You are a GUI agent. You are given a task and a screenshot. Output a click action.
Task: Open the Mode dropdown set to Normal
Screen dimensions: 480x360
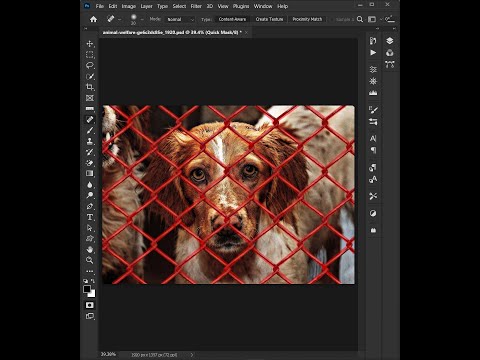click(180, 20)
